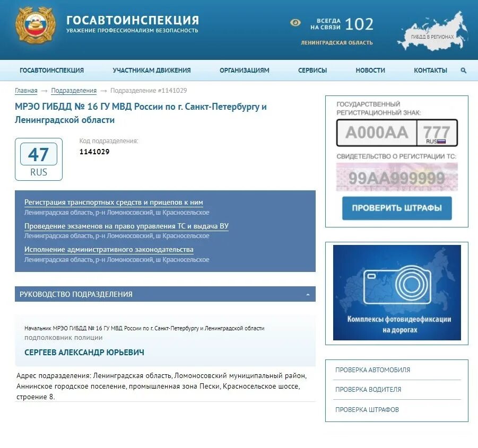The height and width of the screenshot is (448, 478).
Task: Click the name СЕРГЕЕВ АЛЕКСАНДР ЮРЬЕВИЧ
Action: pyautogui.click(x=84, y=353)
